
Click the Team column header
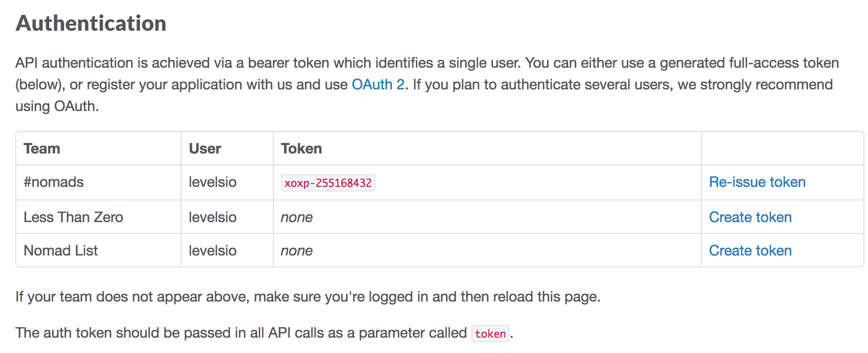click(x=42, y=149)
